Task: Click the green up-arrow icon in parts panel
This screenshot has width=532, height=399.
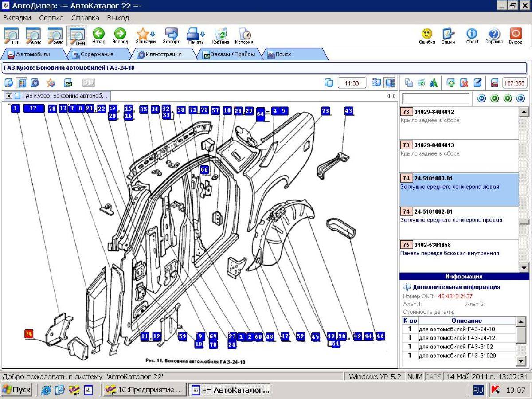Action: click(451, 83)
